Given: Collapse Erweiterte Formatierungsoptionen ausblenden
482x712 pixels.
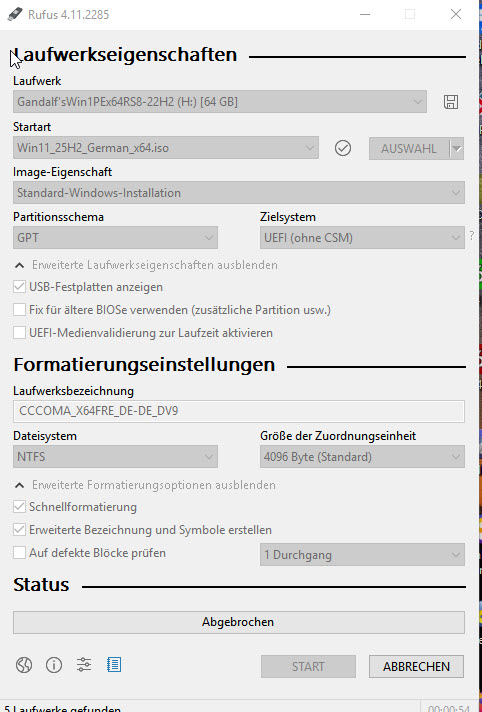Looking at the screenshot, I should [x=145, y=485].
